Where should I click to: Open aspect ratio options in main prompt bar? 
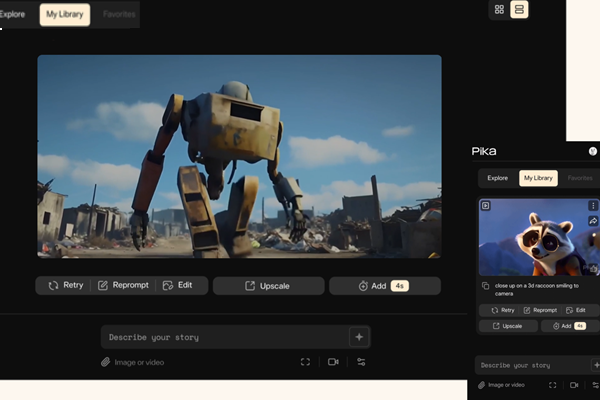[305, 362]
